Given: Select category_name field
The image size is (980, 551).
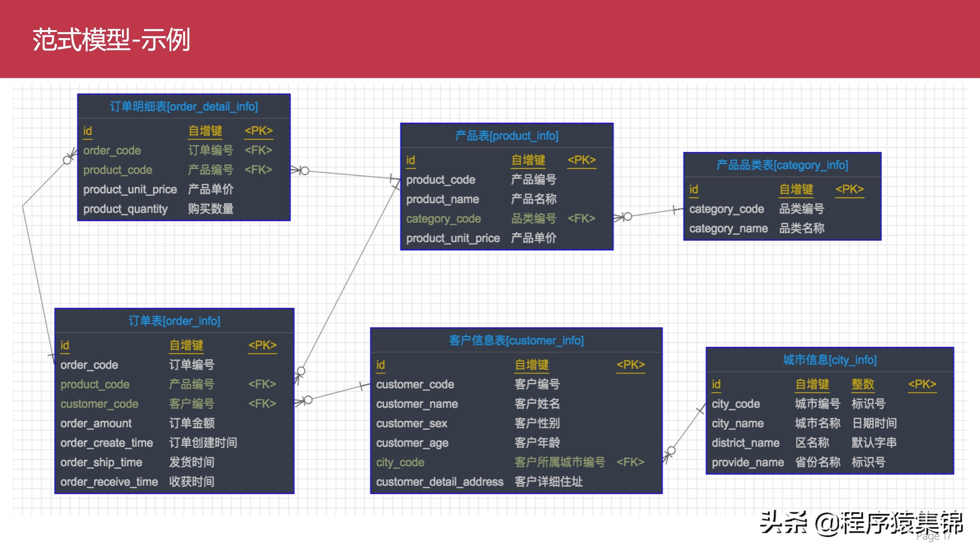Looking at the screenshot, I should 729,228.
